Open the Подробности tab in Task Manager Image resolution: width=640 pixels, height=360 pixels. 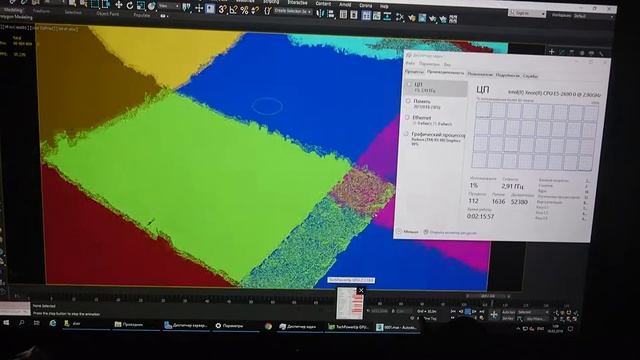507,75
